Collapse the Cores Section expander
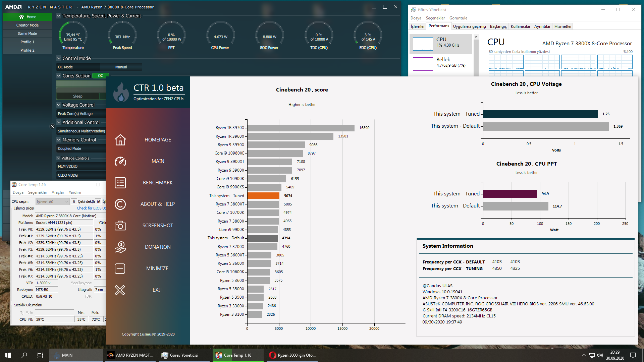The height and width of the screenshot is (362, 644). tap(59, 76)
